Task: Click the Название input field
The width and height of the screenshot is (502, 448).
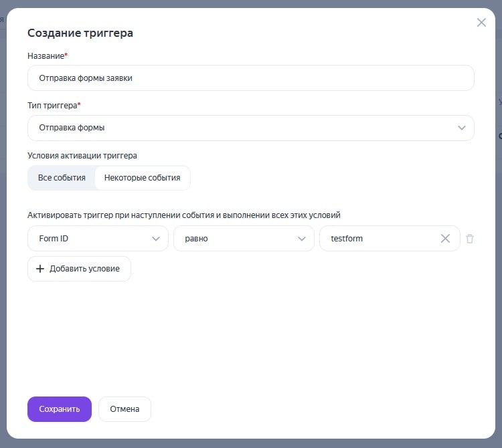Action: coord(251,78)
